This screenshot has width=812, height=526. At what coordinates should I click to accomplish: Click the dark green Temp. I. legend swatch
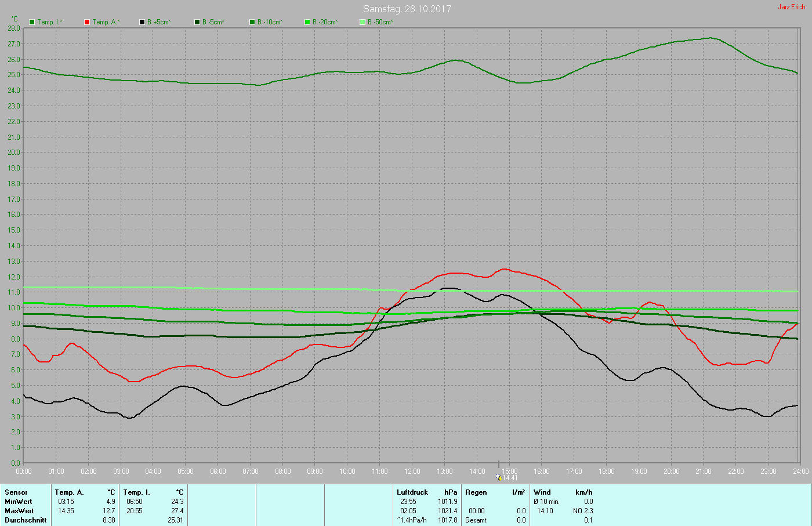coord(32,22)
